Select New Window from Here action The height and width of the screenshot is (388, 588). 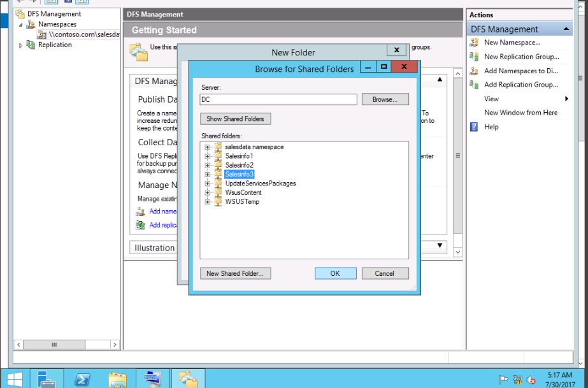520,113
